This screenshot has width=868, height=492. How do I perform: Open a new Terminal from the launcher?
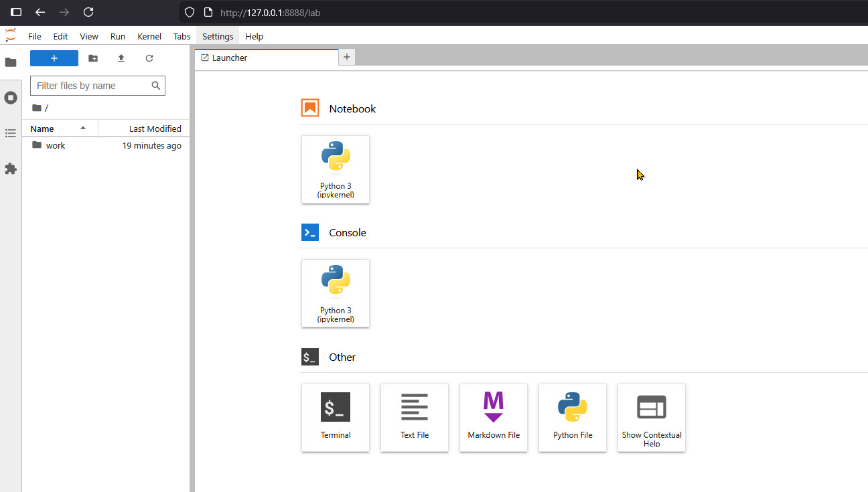(335, 418)
